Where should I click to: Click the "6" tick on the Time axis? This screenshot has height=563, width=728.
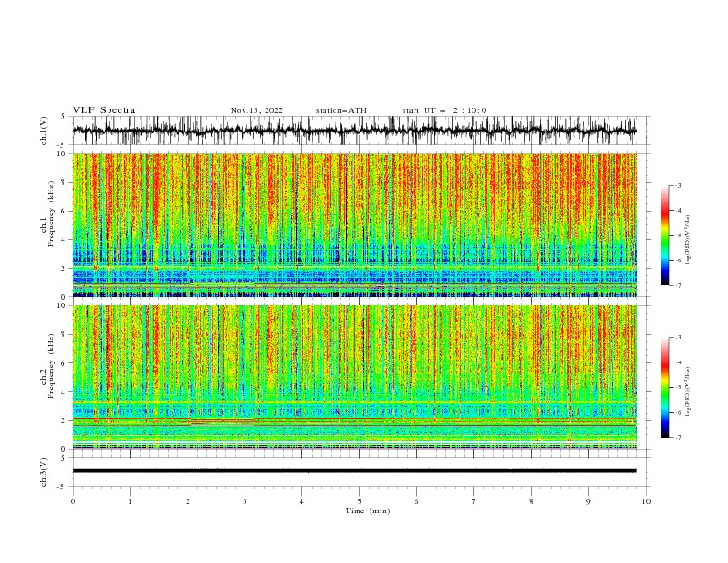[416, 501]
